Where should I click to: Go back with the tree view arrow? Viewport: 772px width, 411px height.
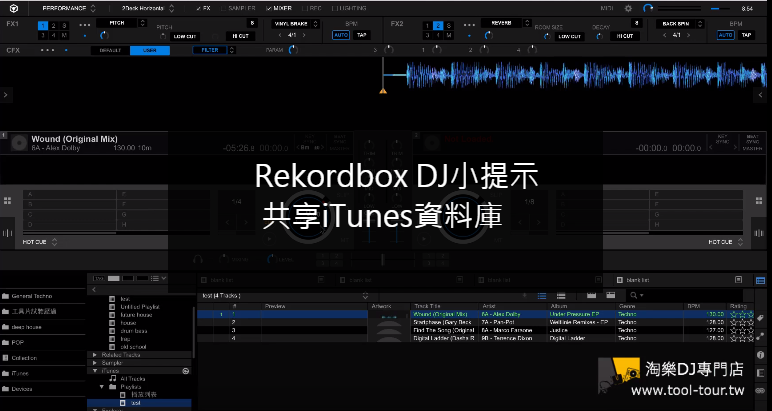click(94, 290)
